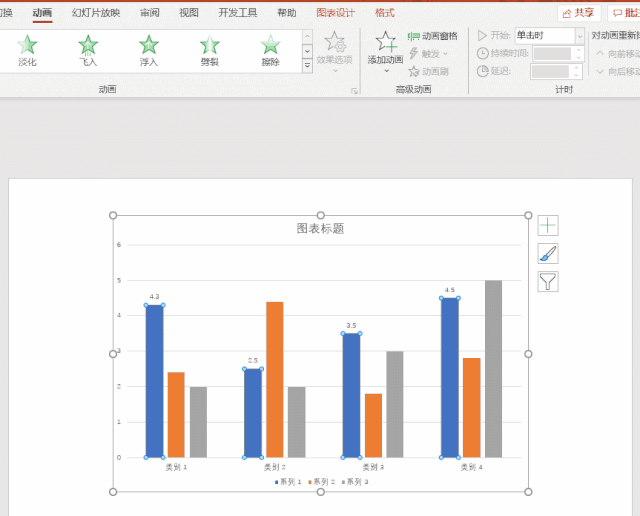Click the chart elements plus button
Image resolution: width=640 pixels, height=516 pixels.
(x=548, y=225)
